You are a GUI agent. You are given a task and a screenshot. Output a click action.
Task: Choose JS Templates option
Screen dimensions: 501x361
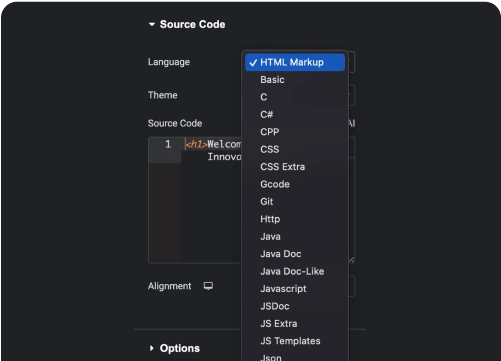point(295,341)
